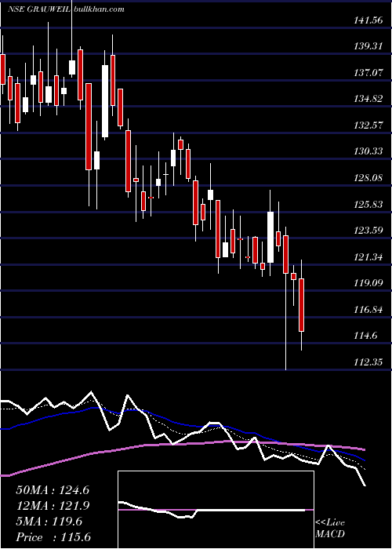
Task: Click the NSE GRAUWEIL chart title
Action: click(x=39, y=9)
